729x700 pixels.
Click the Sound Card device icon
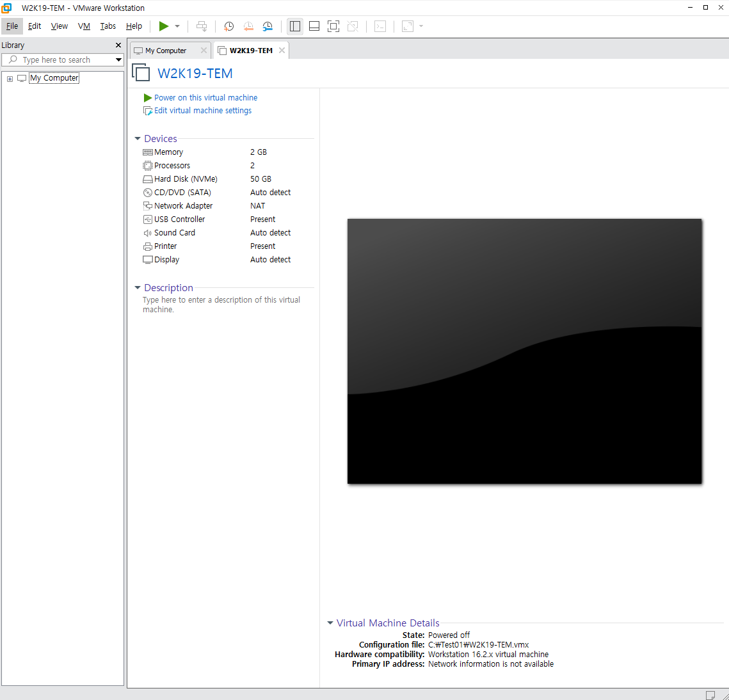(x=147, y=233)
